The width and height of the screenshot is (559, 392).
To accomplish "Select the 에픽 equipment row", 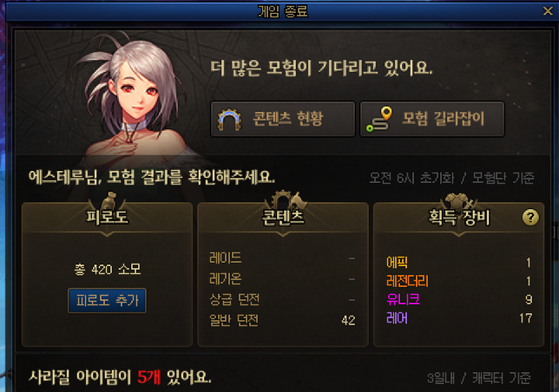I will 459,263.
